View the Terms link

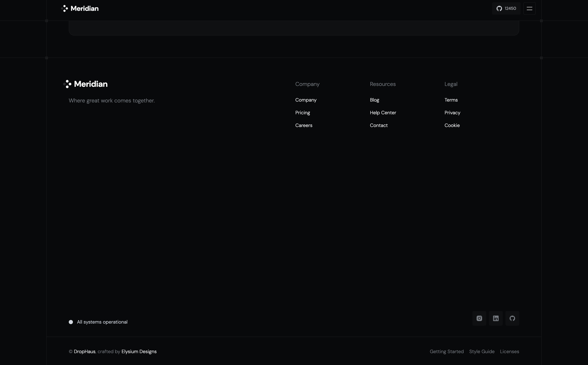click(451, 100)
